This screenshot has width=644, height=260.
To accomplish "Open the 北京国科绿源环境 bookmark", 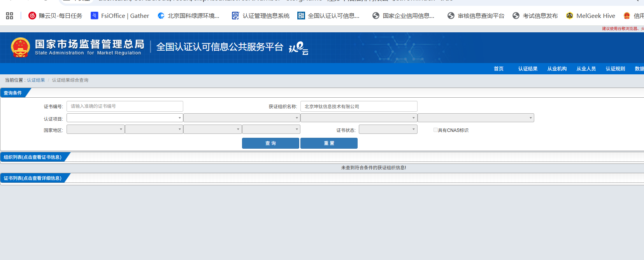I will click(189, 16).
